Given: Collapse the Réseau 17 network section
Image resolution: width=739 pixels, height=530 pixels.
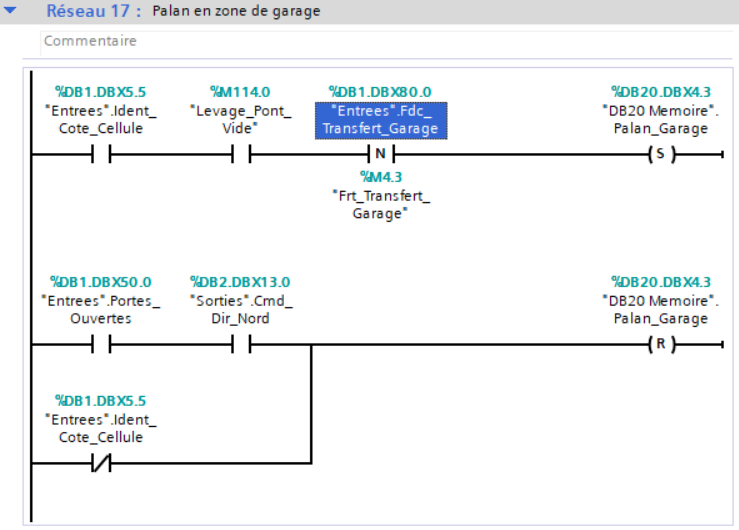Looking at the screenshot, I should point(11,11).
